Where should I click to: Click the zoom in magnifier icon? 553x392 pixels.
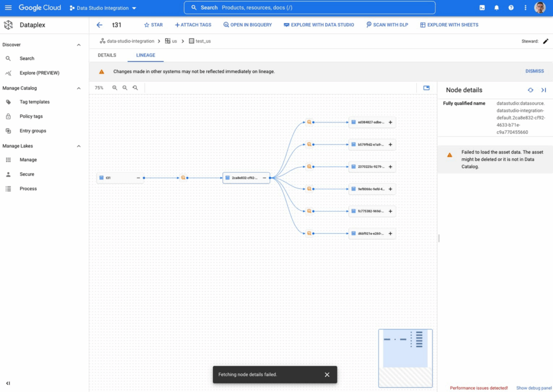[114, 87]
